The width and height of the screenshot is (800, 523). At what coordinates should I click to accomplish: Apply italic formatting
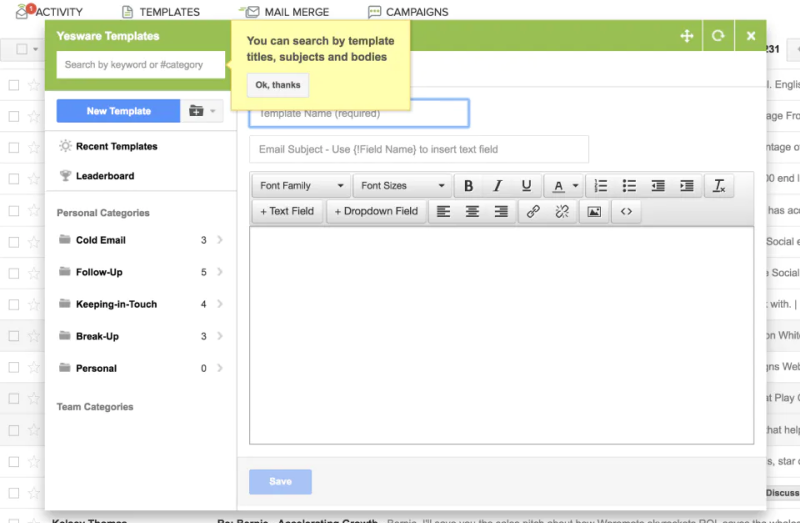497,186
